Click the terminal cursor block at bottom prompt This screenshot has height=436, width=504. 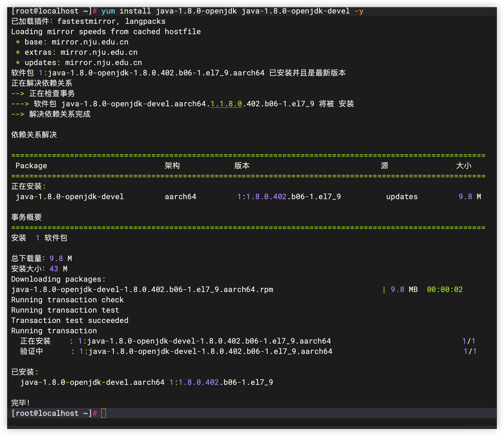coord(103,413)
